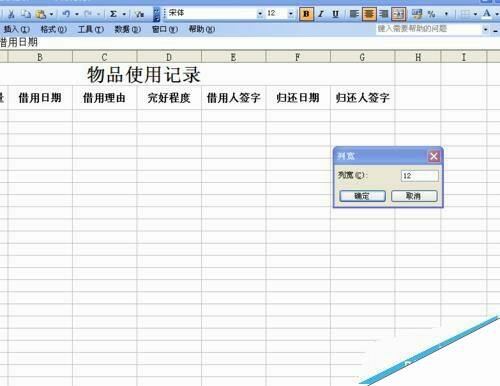This screenshot has width=500, height=386.
Task: Open the 数据 menu
Action: coord(128,29)
